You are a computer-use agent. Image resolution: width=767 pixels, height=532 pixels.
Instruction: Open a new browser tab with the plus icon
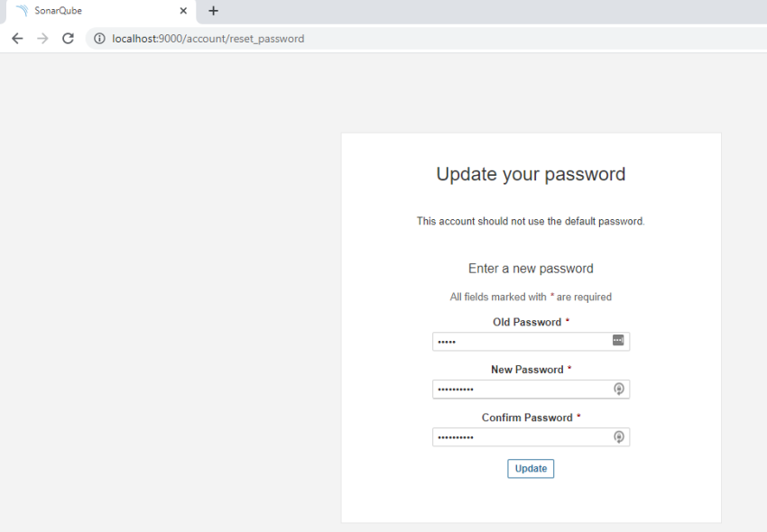pos(213,11)
